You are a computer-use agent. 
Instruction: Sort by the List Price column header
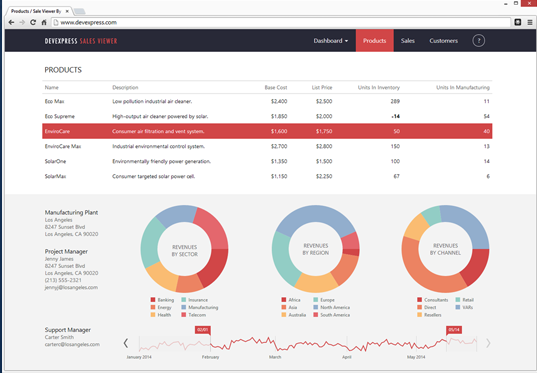pos(322,88)
